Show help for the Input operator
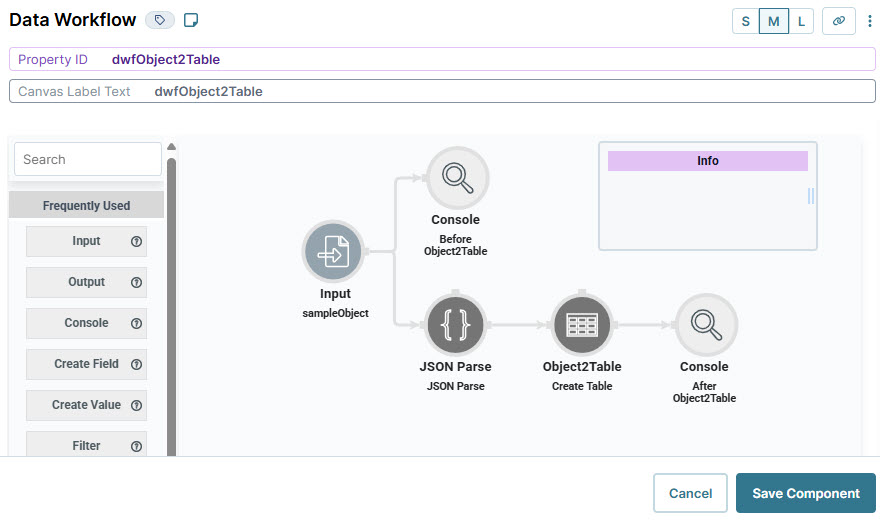The height and width of the screenshot is (520, 880). pyautogui.click(x=136, y=241)
